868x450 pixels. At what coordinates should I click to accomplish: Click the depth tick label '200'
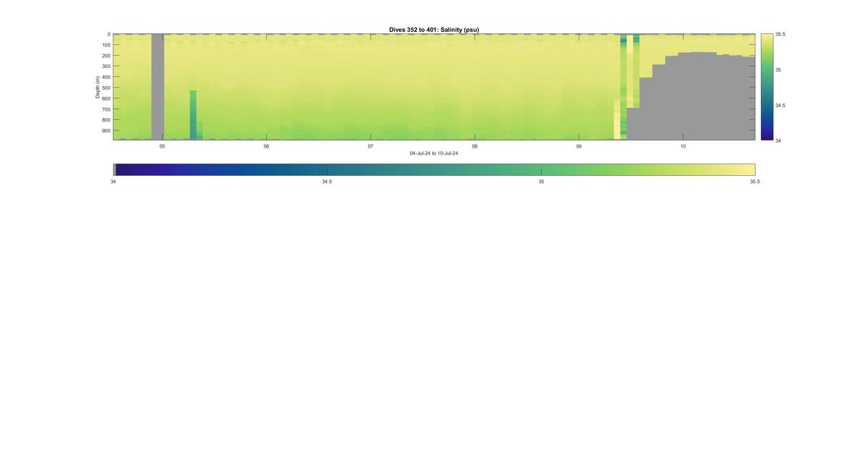(106, 56)
